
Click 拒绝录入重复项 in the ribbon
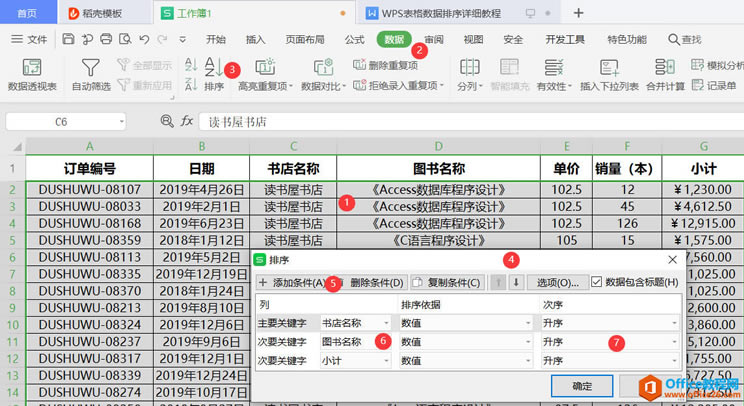398,85
